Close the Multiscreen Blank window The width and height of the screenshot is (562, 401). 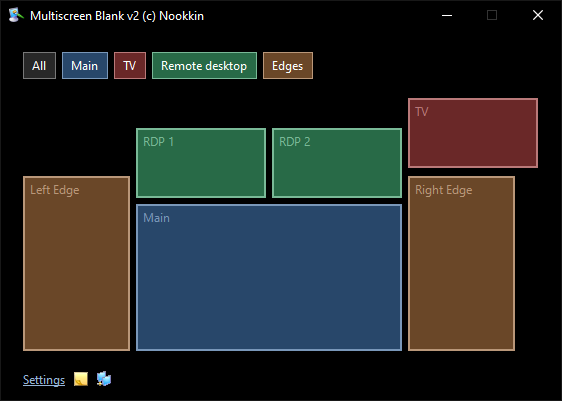(538, 15)
